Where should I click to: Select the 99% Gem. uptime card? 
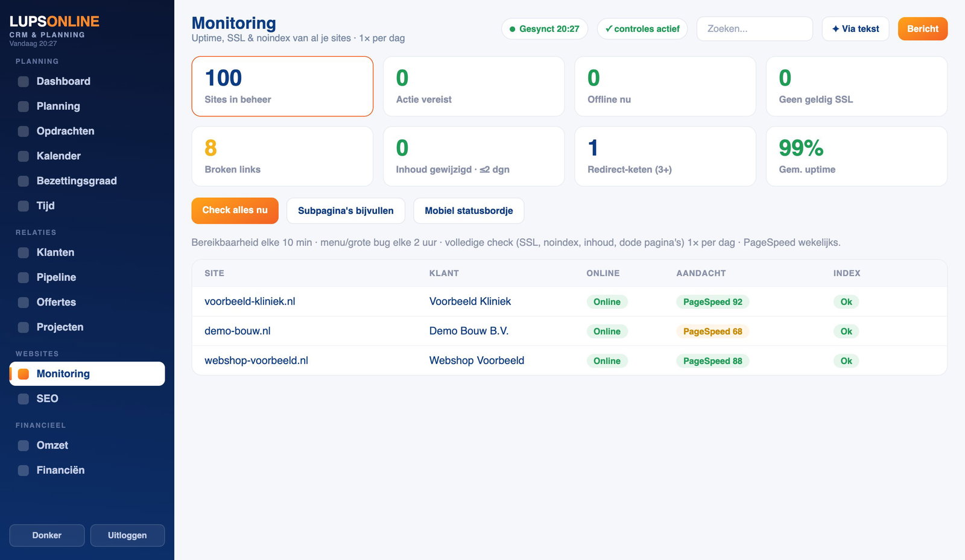pos(856,156)
